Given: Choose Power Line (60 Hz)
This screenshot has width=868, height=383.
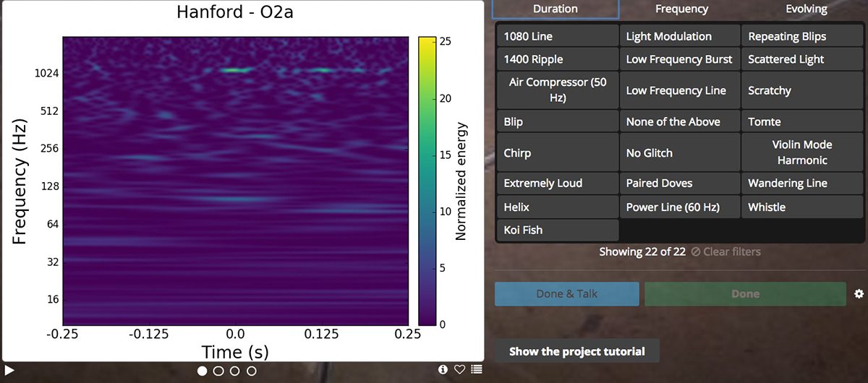Looking at the screenshot, I should [x=680, y=207].
